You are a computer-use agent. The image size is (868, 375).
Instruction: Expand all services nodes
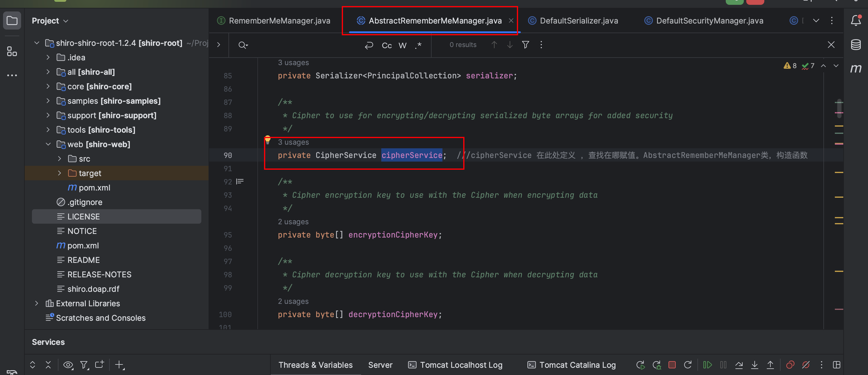(33, 364)
